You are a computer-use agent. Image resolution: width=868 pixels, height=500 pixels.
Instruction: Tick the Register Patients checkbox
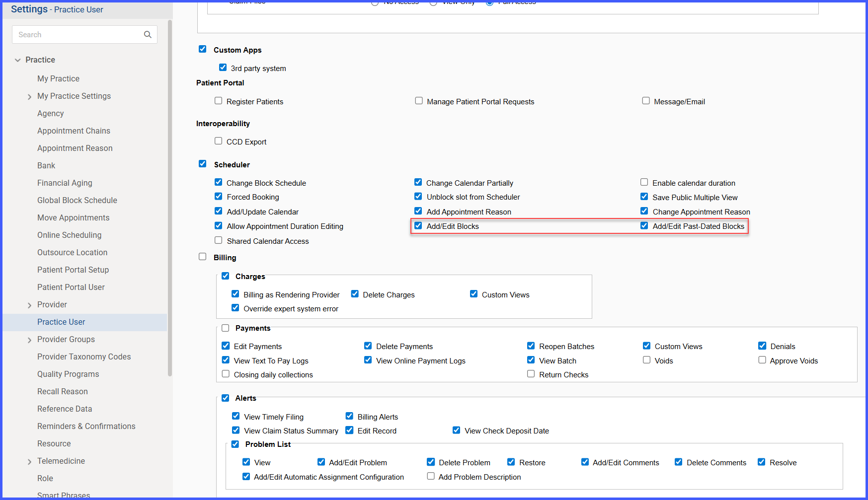[x=218, y=101]
